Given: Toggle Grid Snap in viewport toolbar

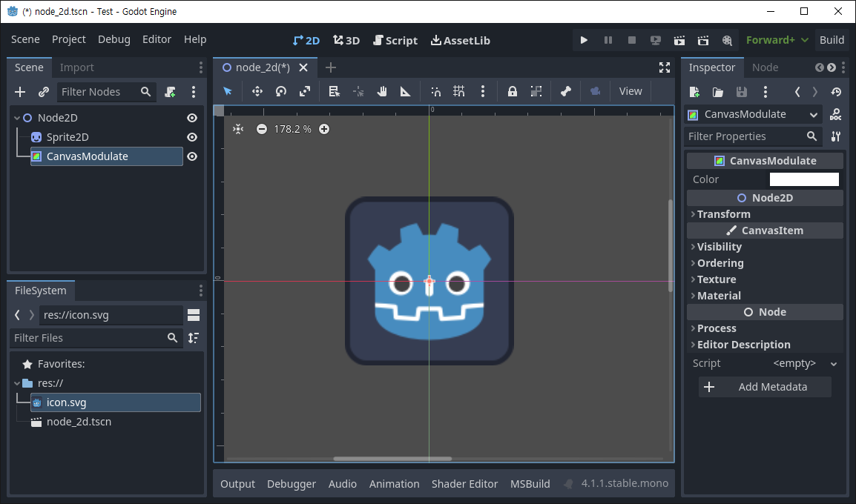Looking at the screenshot, I should (x=459, y=91).
